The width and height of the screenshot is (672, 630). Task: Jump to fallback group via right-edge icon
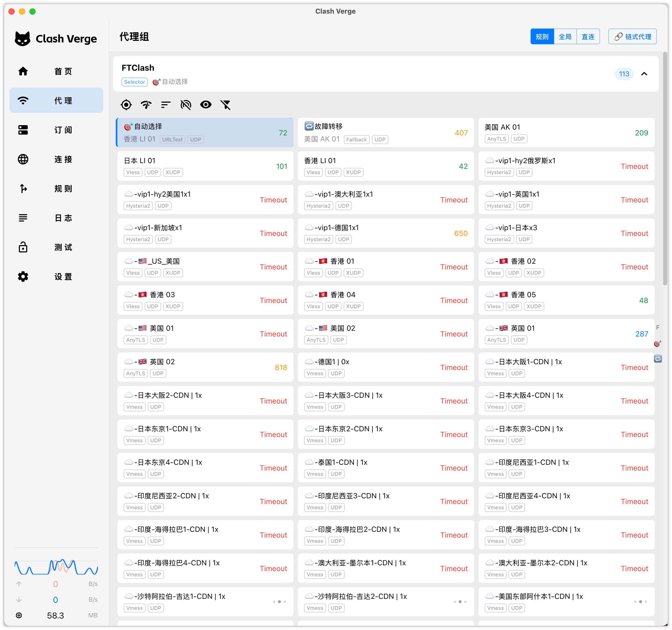(658, 359)
